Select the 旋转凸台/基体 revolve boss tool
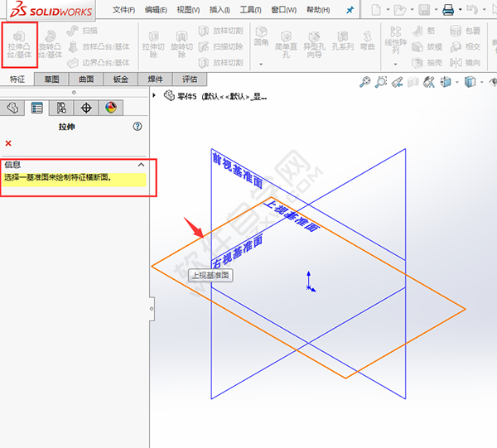 (51, 45)
